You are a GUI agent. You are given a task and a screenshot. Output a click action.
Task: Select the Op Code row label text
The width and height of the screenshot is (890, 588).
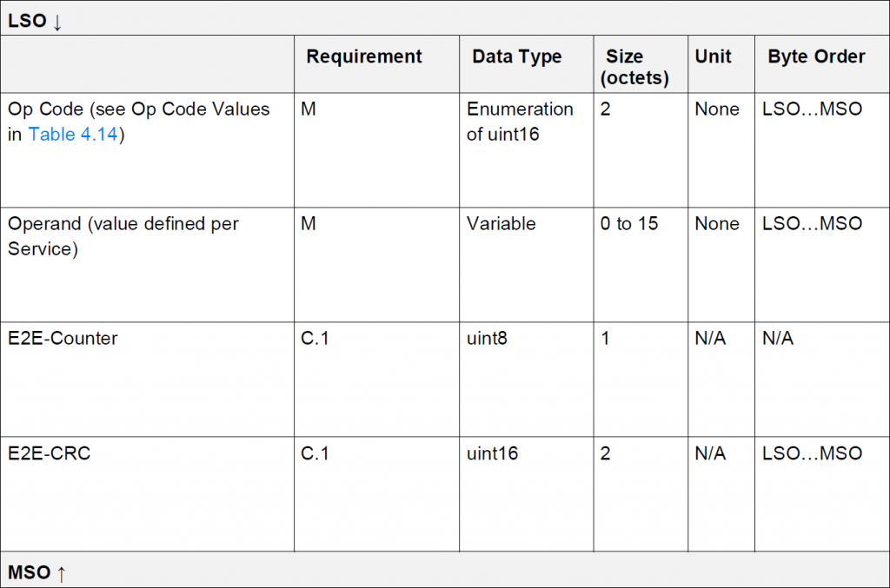(139, 109)
